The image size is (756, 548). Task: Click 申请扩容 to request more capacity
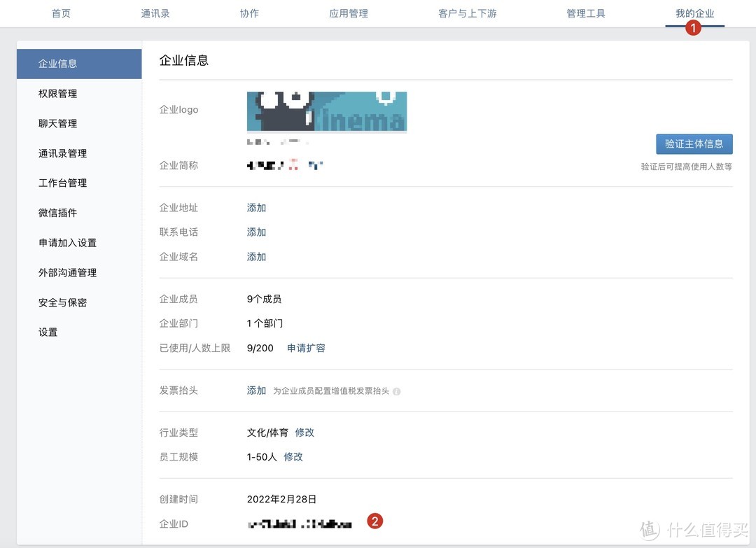tap(306, 348)
